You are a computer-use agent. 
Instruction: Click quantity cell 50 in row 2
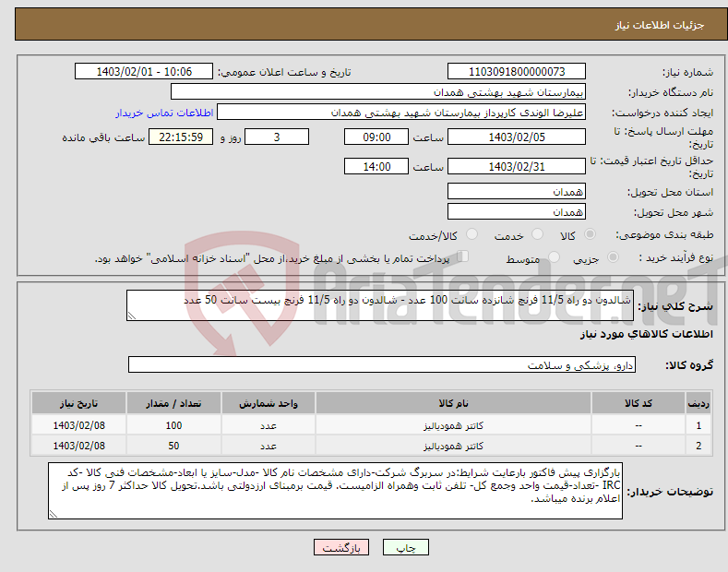pos(173,446)
